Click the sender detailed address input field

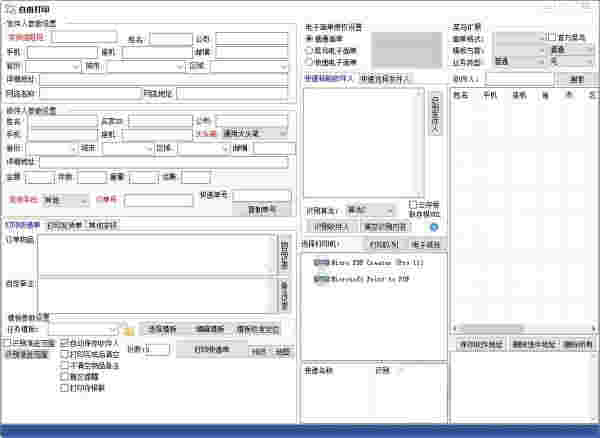click(164, 79)
